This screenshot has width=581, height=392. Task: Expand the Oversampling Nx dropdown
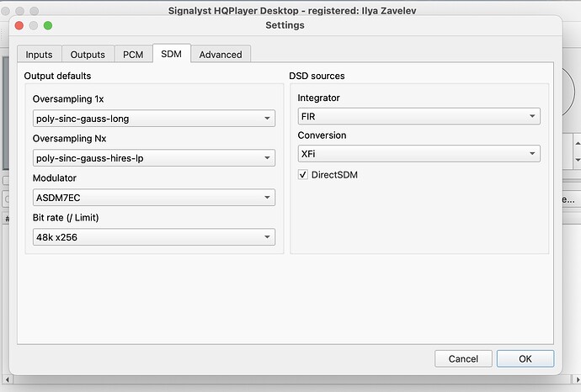click(x=154, y=158)
